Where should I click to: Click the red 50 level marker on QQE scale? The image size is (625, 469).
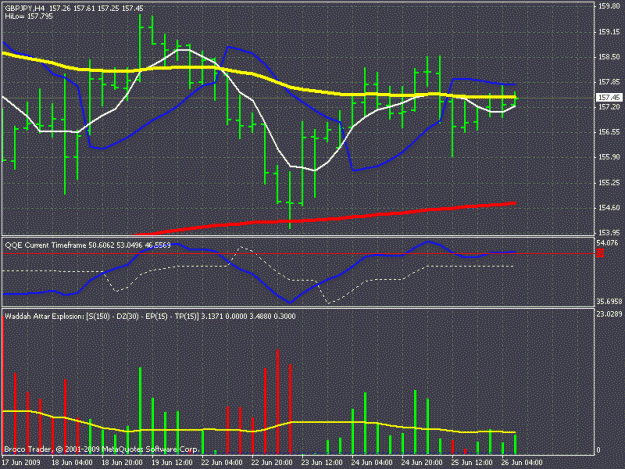pos(600,253)
